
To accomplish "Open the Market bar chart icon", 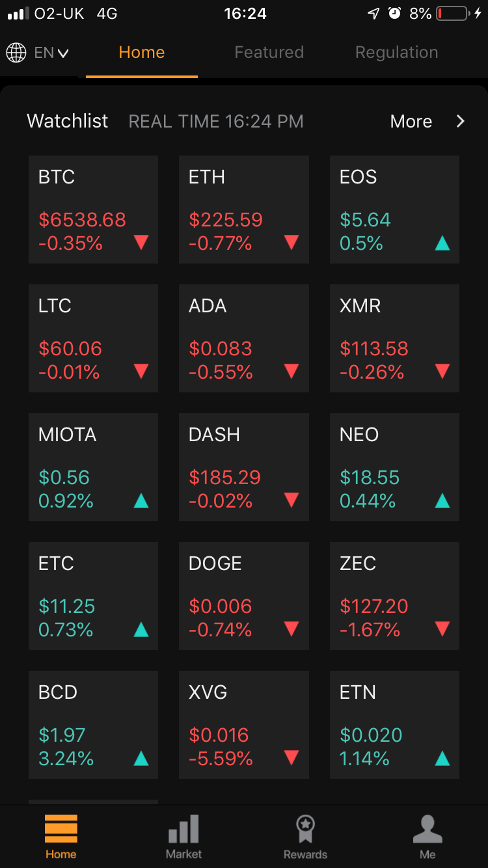I will coord(183,829).
